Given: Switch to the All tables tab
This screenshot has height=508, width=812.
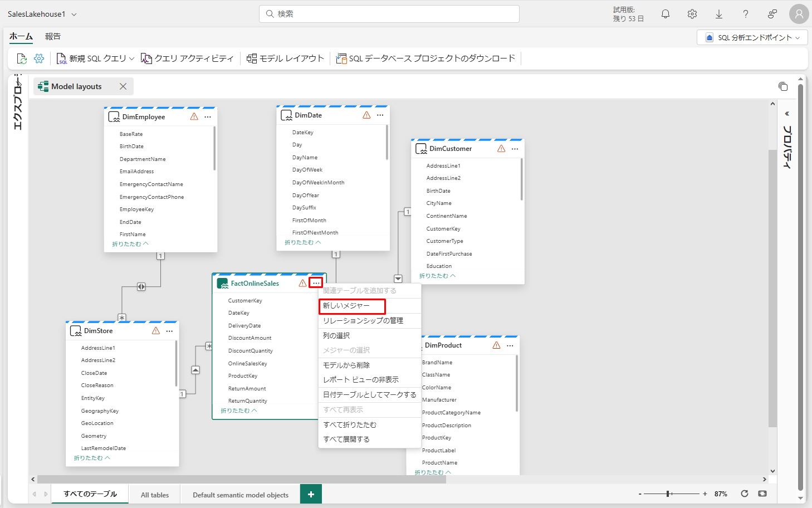Looking at the screenshot, I should [155, 495].
